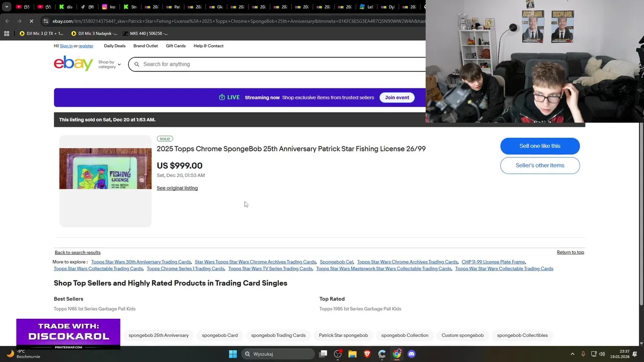Open Topps Star Wars 30th Anniversary Trading Cards
The width and height of the screenshot is (644, 362).
141,262
